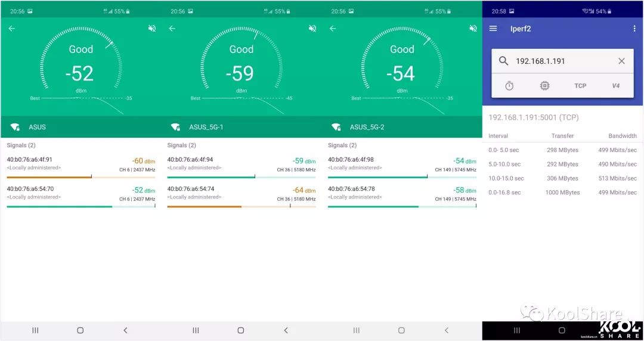
Task: Open the timer duration setting icon
Action: pos(509,85)
